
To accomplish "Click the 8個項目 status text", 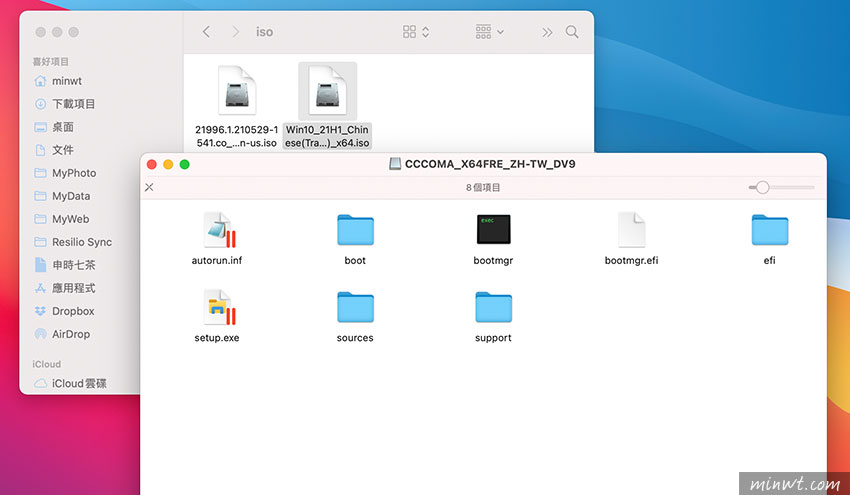I will coord(483,187).
